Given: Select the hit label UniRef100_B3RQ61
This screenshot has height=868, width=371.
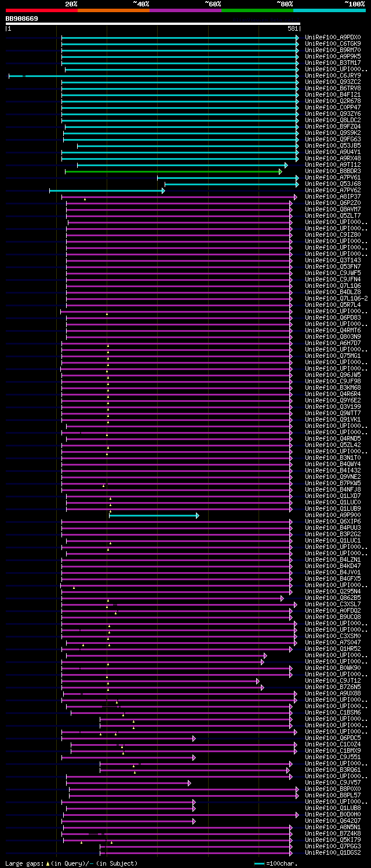Looking at the screenshot, I should [333, 770].
